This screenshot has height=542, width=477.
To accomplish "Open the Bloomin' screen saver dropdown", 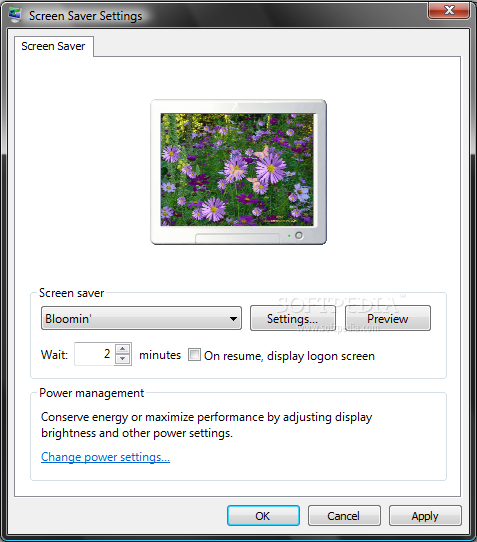I will pyautogui.click(x=141, y=318).
